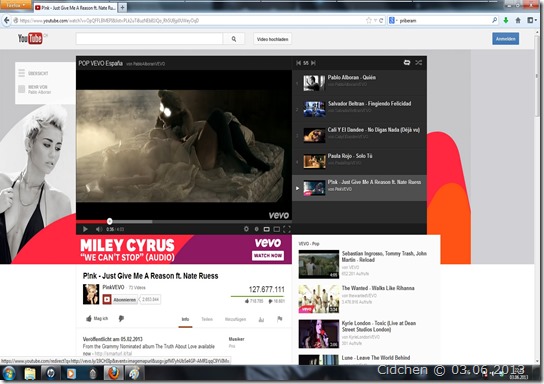This screenshot has width=544, height=384.
Task: Click the YouTube search input field
Action: point(149,39)
